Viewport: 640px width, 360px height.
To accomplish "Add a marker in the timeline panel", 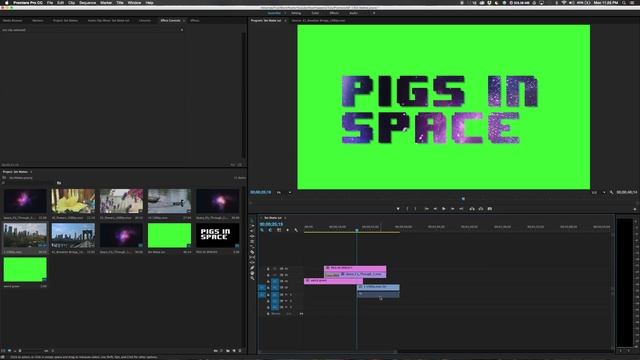I will tap(288, 230).
